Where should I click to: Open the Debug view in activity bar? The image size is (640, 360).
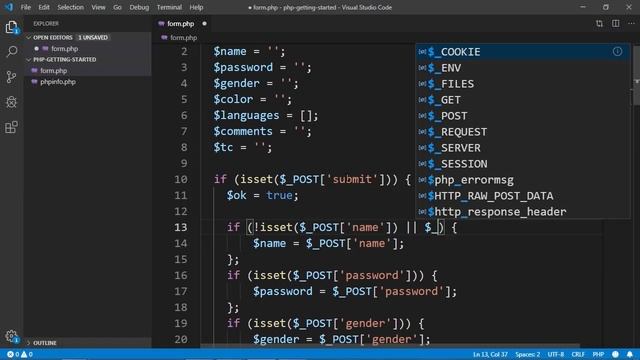click(x=11, y=102)
